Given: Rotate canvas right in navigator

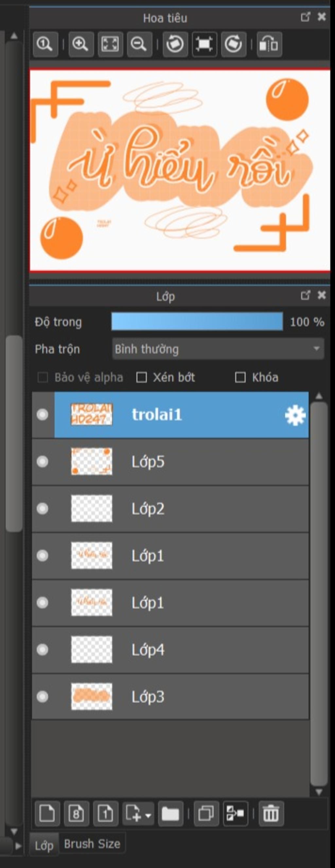Looking at the screenshot, I should coord(233,44).
